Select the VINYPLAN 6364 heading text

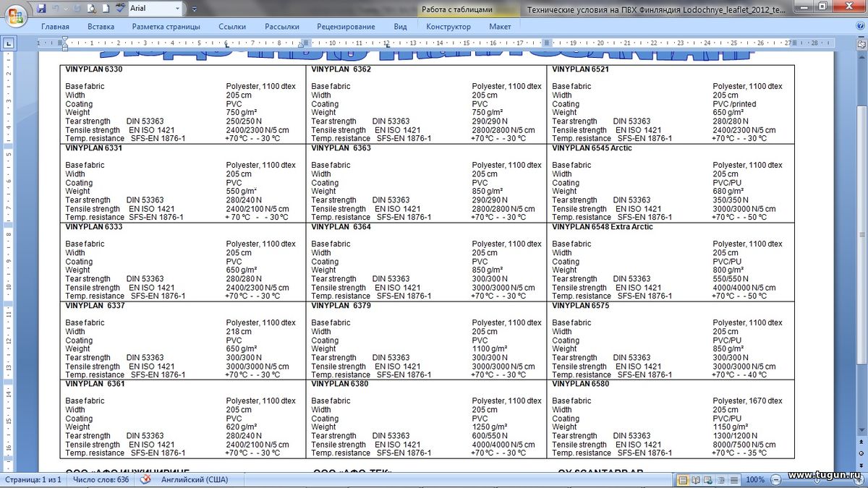tap(341, 227)
